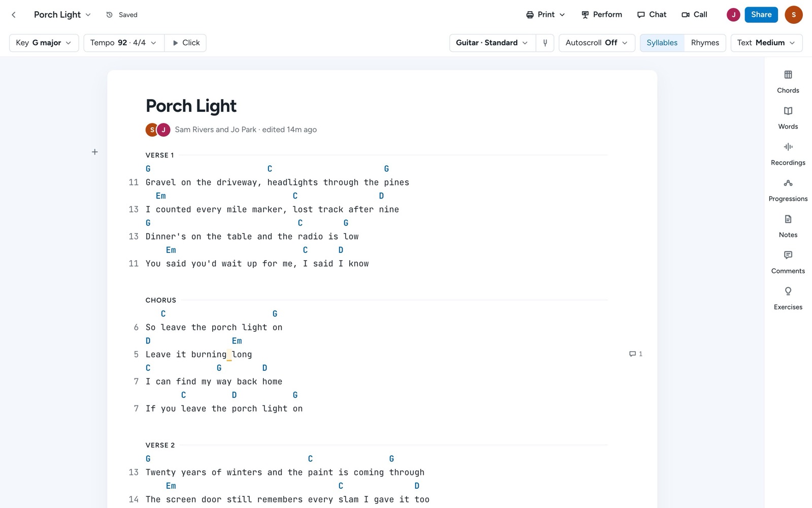The height and width of the screenshot is (508, 812).
Task: Switch to Syllables view
Action: click(662, 43)
